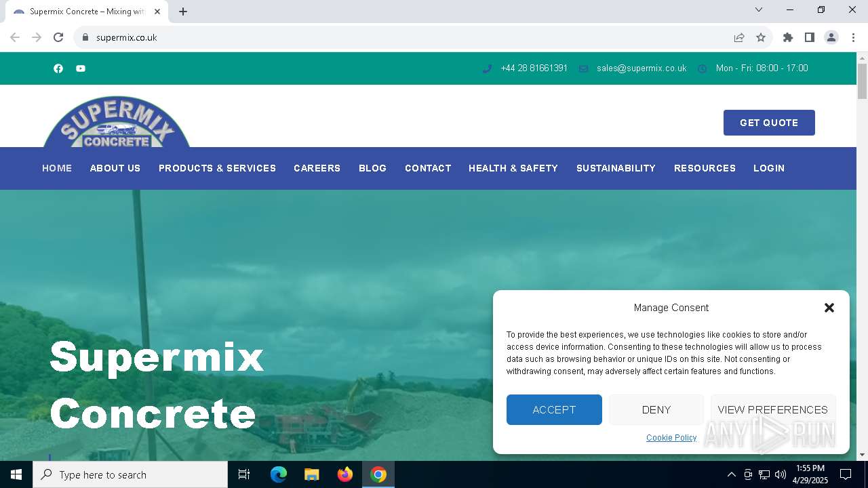Open PRODUCTS & SERVICES menu
The width and height of the screenshot is (868, 488).
coord(217,168)
